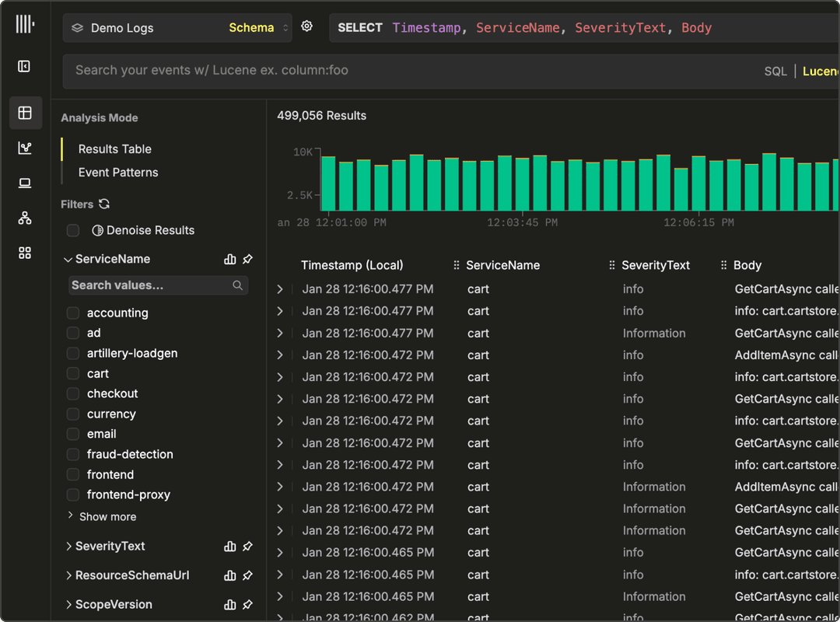Viewport: 840px width, 622px height.
Task: Show chart distribution for SeverityText filter
Action: click(x=229, y=547)
